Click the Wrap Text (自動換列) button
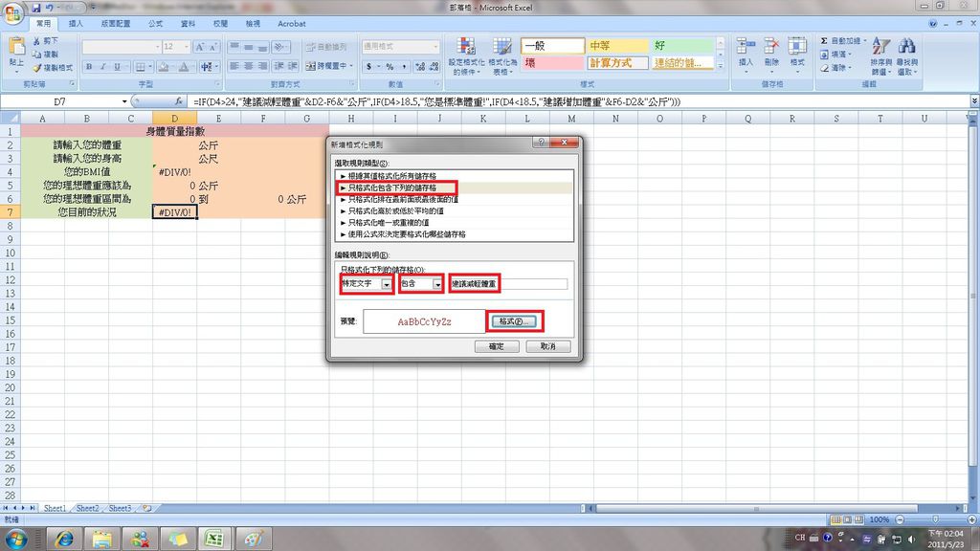 pyautogui.click(x=326, y=47)
